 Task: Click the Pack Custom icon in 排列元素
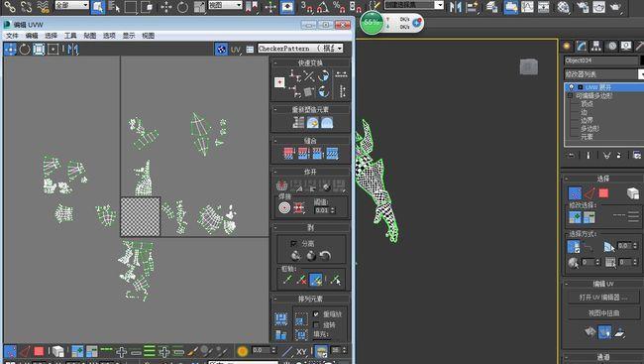[281, 319]
